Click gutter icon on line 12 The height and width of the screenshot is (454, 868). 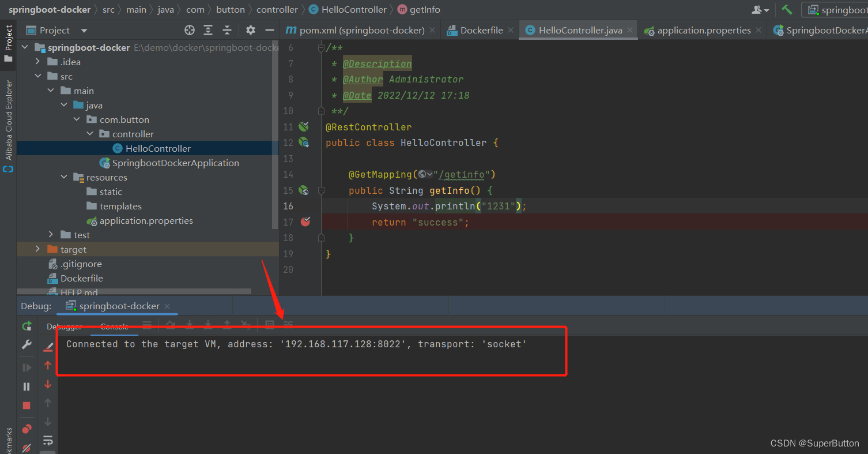click(303, 142)
